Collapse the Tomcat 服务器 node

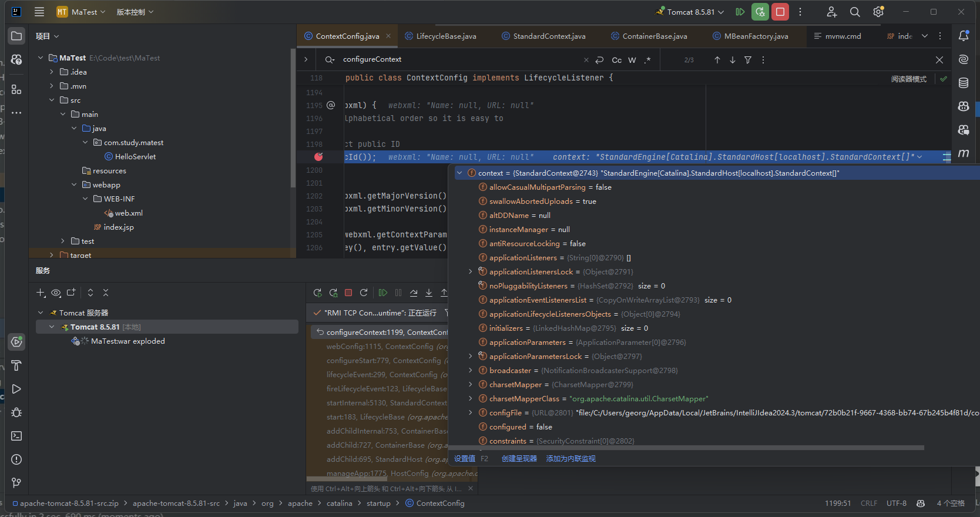click(x=41, y=313)
